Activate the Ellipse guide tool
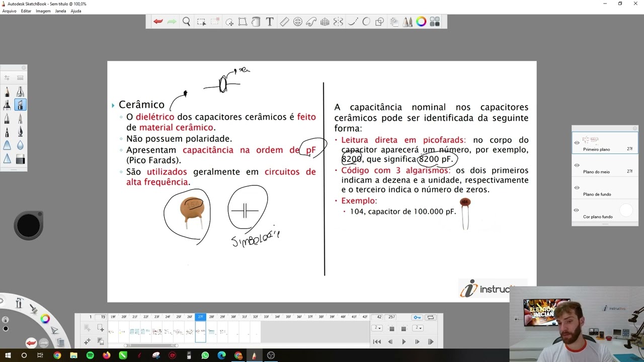Image resolution: width=644 pixels, height=362 pixels. pos(298,22)
